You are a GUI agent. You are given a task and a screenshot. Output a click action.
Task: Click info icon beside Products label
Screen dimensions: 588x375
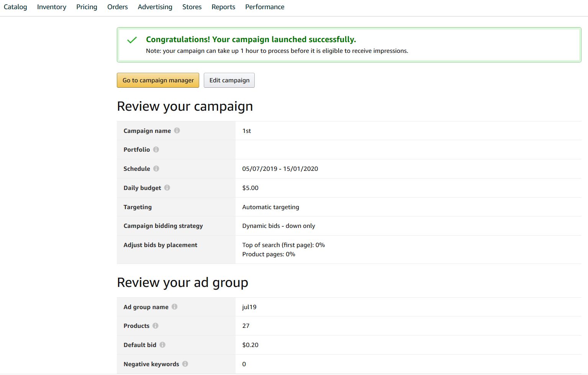point(156,326)
